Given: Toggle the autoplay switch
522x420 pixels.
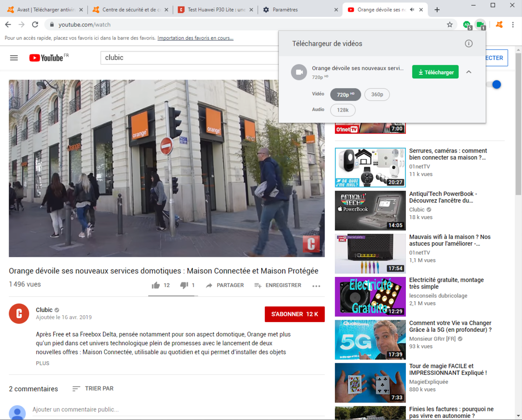Looking at the screenshot, I should pos(495,84).
